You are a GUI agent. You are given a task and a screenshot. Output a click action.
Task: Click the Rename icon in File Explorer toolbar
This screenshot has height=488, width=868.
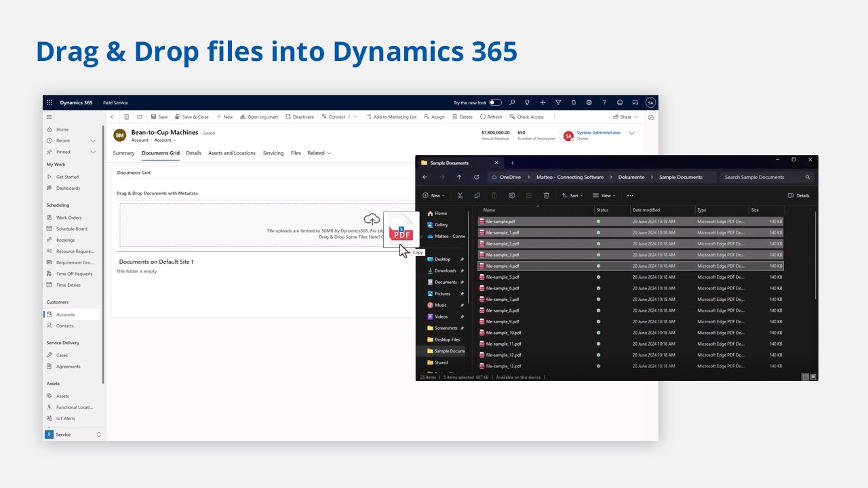tap(511, 195)
